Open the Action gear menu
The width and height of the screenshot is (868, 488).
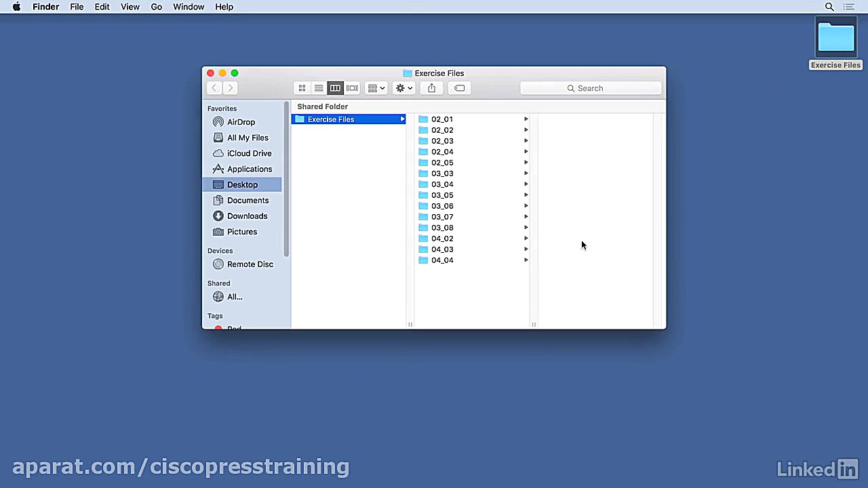pos(404,88)
